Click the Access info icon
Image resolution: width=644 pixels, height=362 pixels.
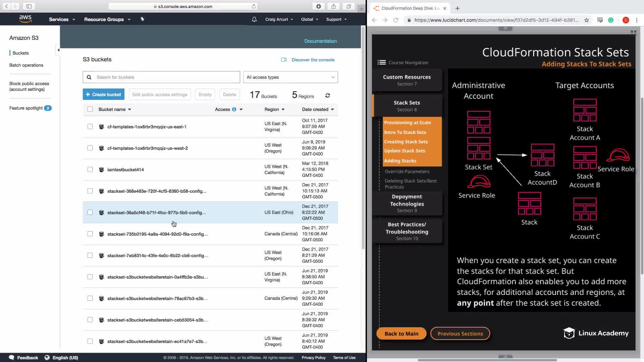point(234,109)
